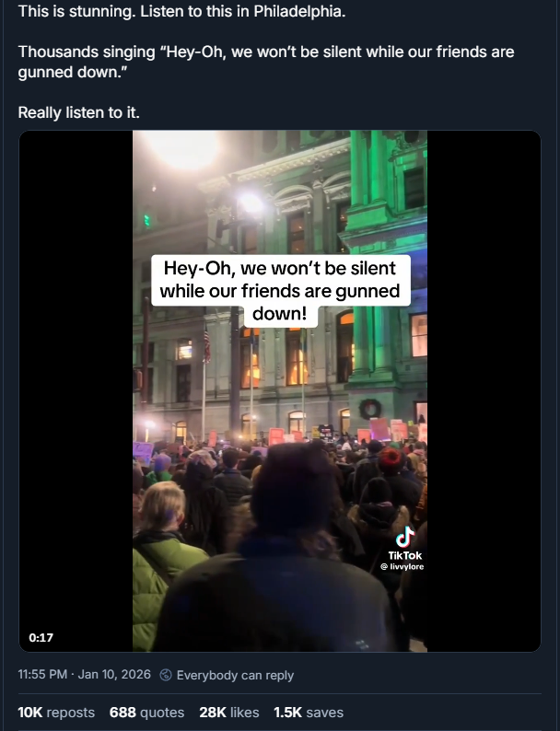The image size is (560, 731).
Task: Click the person in the green jacket
Action: [163, 565]
